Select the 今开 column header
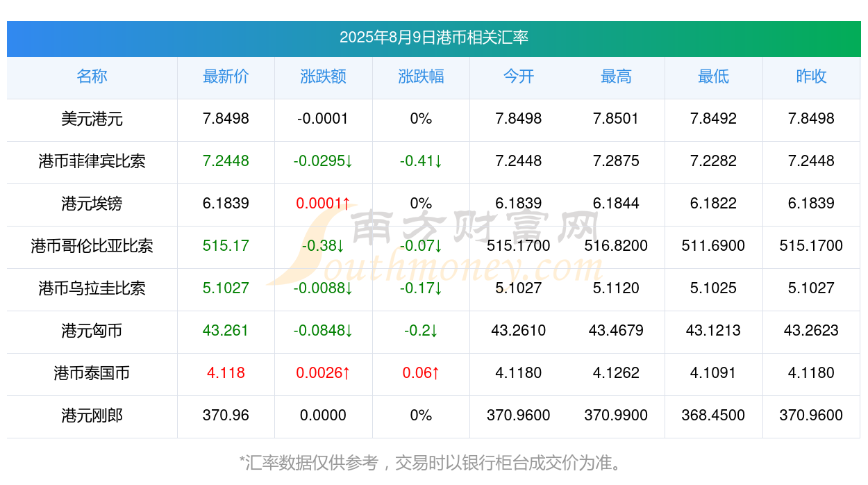The width and height of the screenshot is (868, 485). point(519,76)
